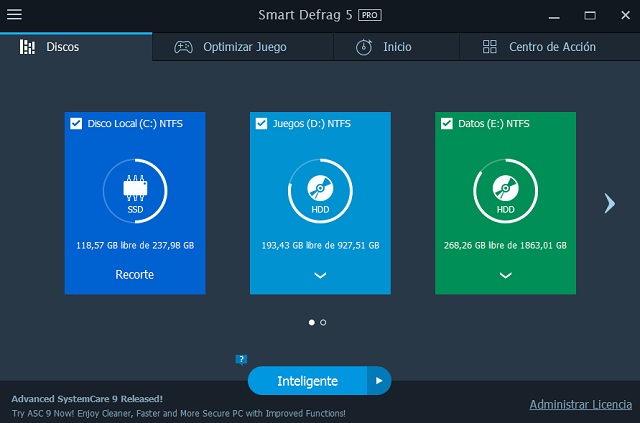Select first page indicator dot
This screenshot has height=423, width=640.
[x=312, y=323]
